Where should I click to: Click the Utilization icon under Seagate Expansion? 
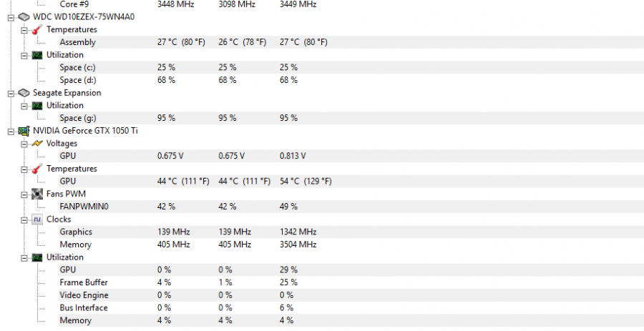click(37, 105)
